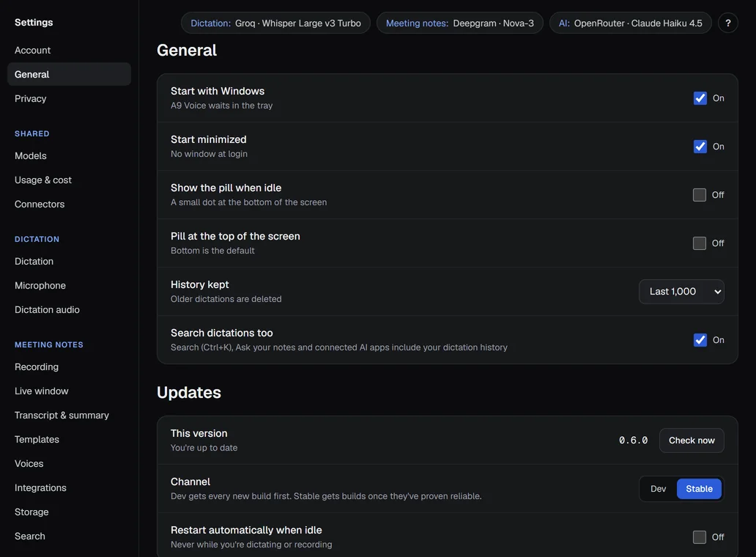
Task: Open the Meeting notes provider pill
Action: tap(459, 23)
